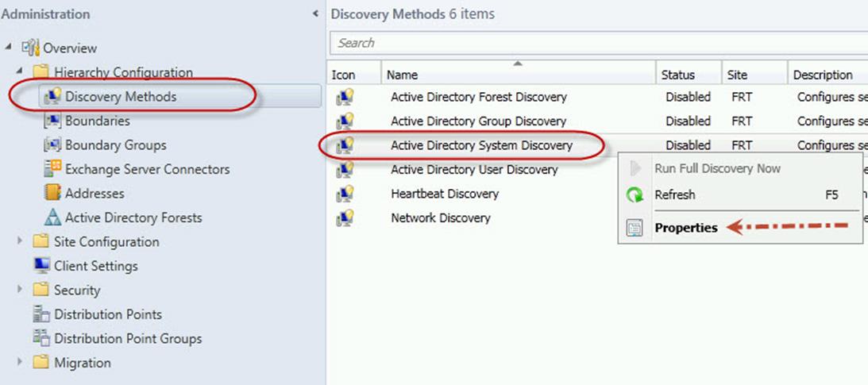The height and width of the screenshot is (385, 868).
Task: Click the Properties sheet icon in context menu
Action: click(635, 228)
